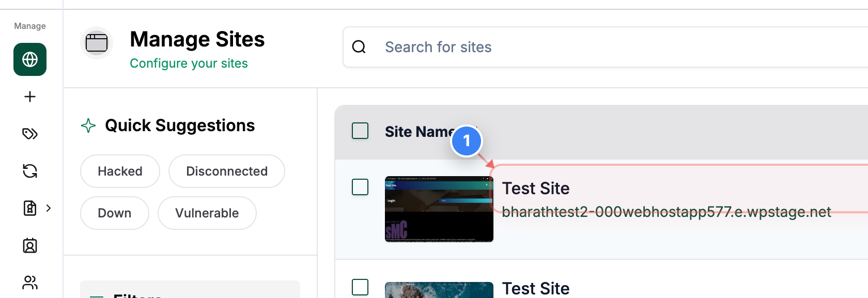Open the team members icon at sidebar bottom

point(29,283)
